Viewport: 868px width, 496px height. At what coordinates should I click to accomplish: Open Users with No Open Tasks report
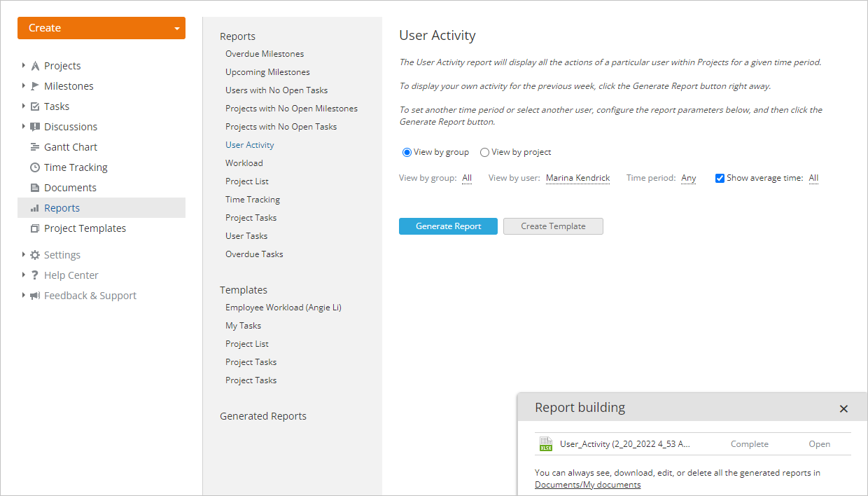pyautogui.click(x=276, y=90)
